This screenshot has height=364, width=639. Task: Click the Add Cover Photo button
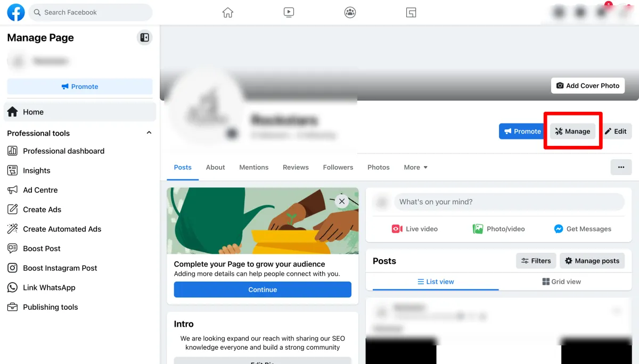click(588, 86)
